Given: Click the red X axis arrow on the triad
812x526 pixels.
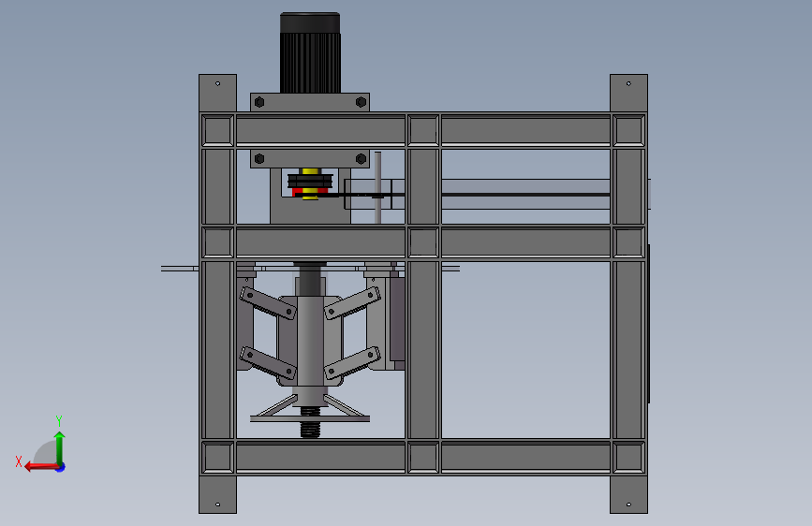Looking at the screenshot, I should point(40,467).
